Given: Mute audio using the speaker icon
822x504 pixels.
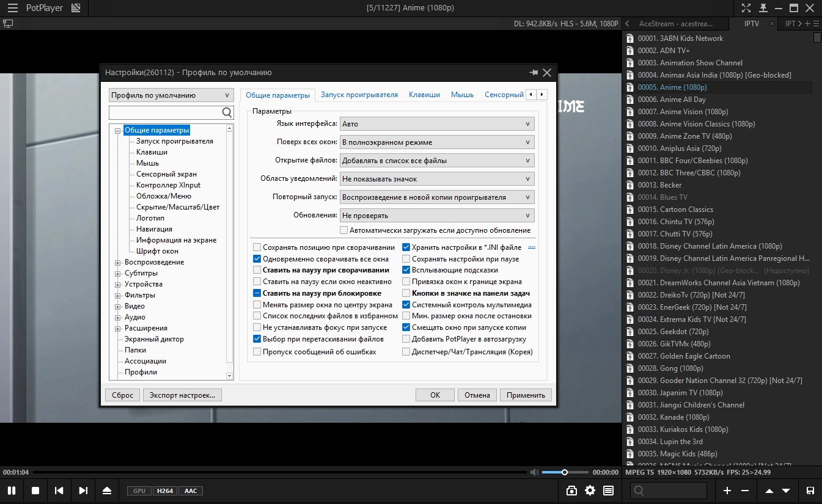Looking at the screenshot, I should click(534, 472).
